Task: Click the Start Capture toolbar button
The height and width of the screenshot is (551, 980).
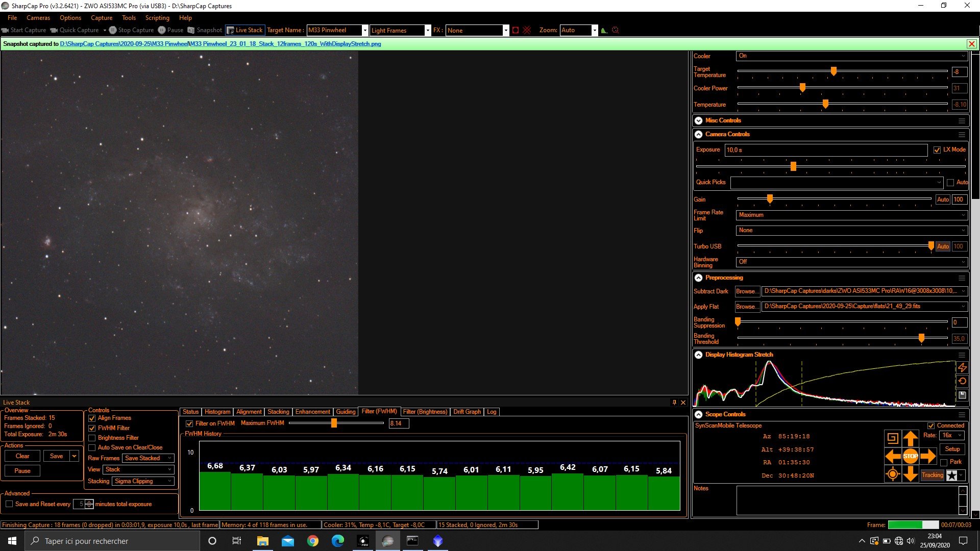Action: point(23,30)
